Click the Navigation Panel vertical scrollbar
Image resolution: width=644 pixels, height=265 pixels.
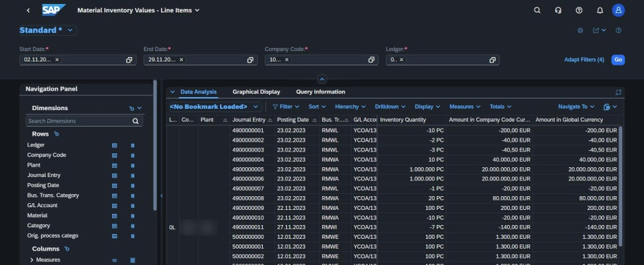pyautogui.click(x=155, y=145)
